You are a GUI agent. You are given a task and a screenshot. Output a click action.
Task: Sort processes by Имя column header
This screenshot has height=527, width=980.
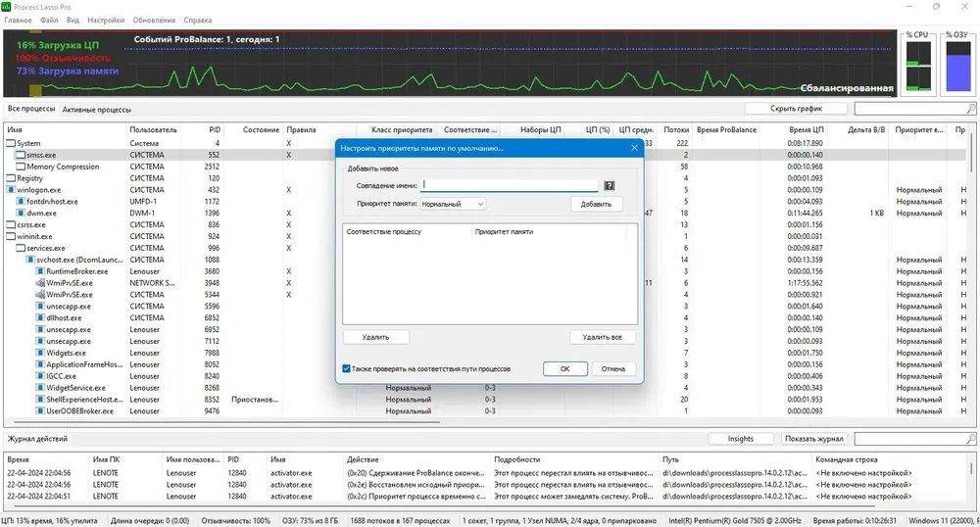[x=65, y=130]
